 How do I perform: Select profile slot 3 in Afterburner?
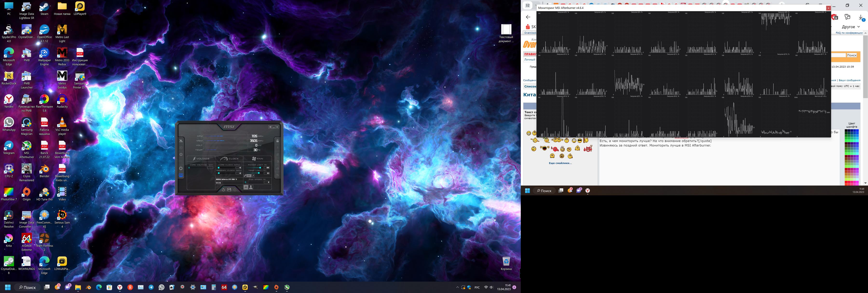[x=278, y=162]
